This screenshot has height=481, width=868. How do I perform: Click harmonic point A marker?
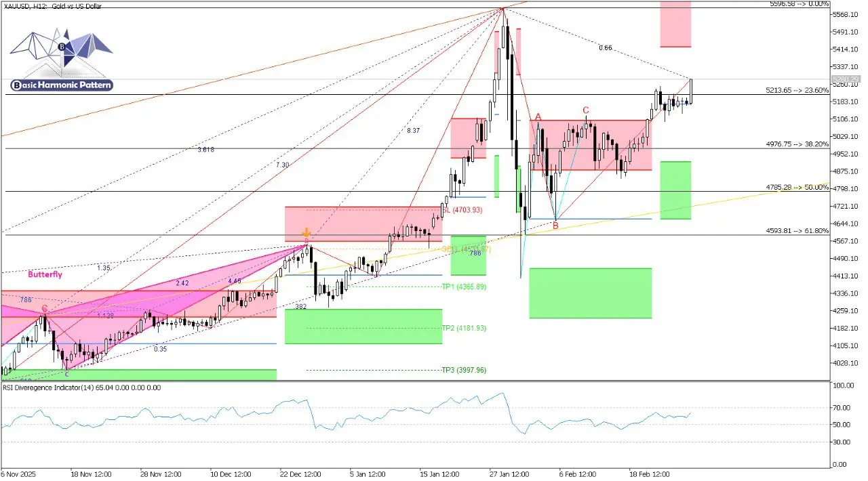pos(538,117)
